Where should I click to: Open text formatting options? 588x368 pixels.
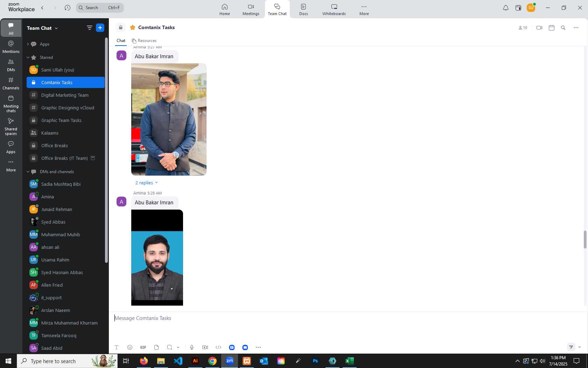pos(117,347)
